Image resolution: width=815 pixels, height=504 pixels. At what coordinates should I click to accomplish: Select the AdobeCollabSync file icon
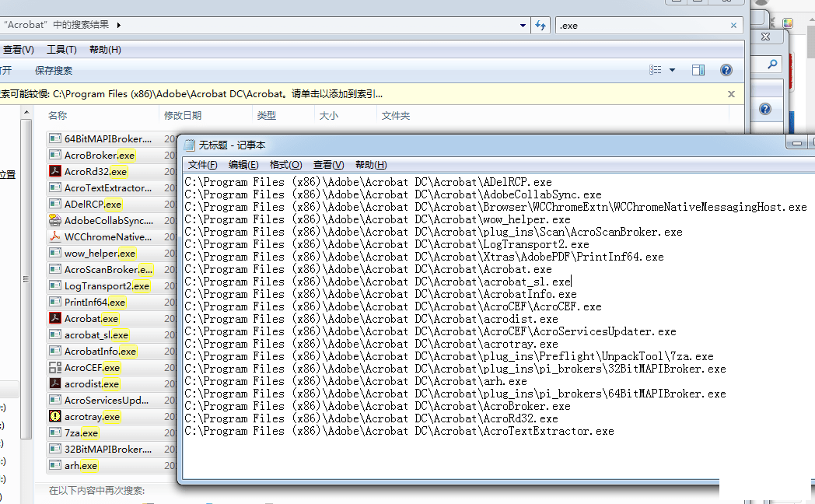pos(55,220)
